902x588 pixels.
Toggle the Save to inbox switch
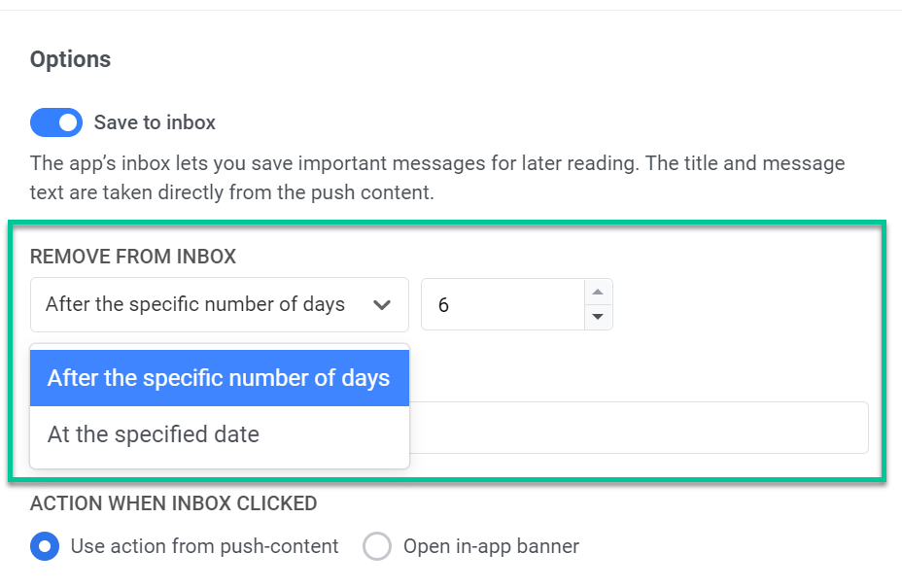(x=55, y=122)
